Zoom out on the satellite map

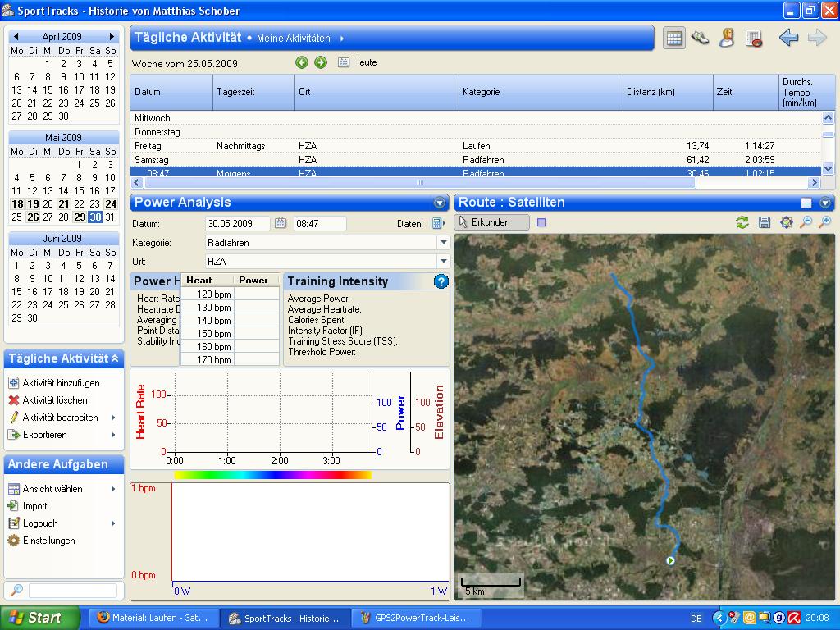806,222
